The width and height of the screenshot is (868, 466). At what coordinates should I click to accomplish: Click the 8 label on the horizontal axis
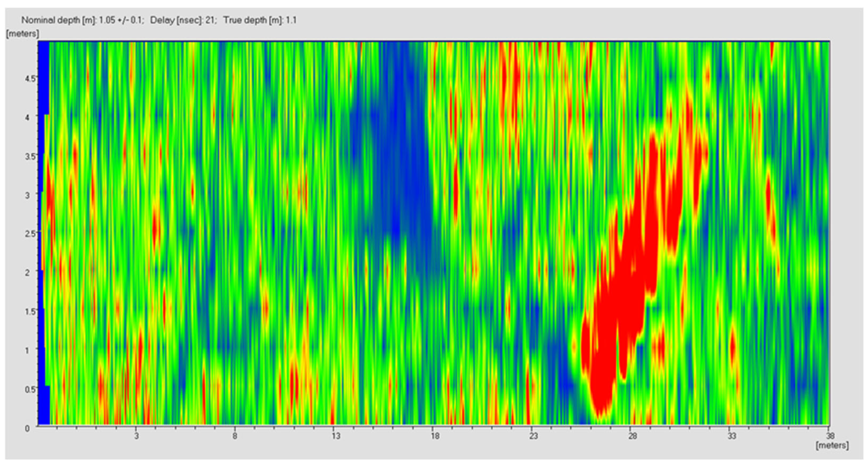(x=235, y=436)
